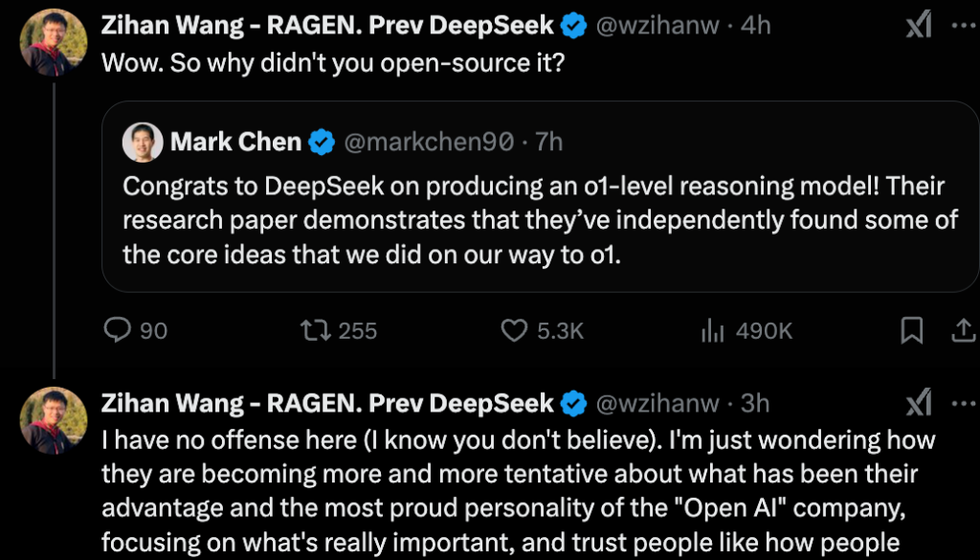980x560 pixels.
Task: Open Mark Chen's profile name link
Action: point(235,143)
